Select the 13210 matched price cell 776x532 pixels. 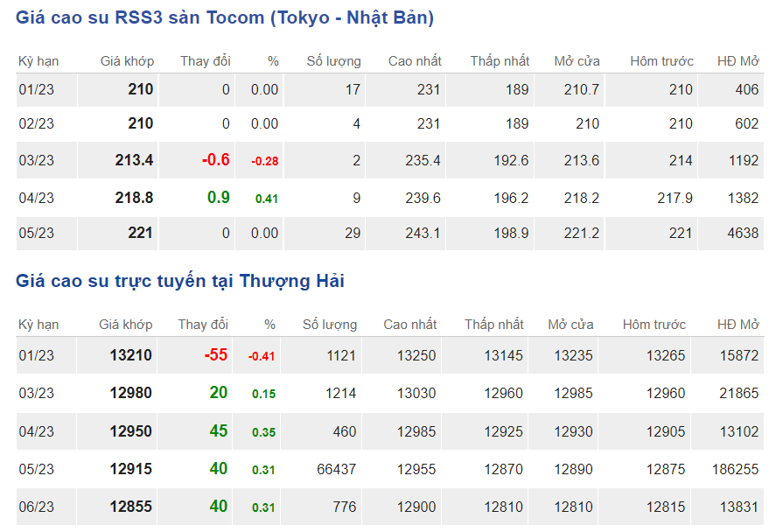(130, 355)
